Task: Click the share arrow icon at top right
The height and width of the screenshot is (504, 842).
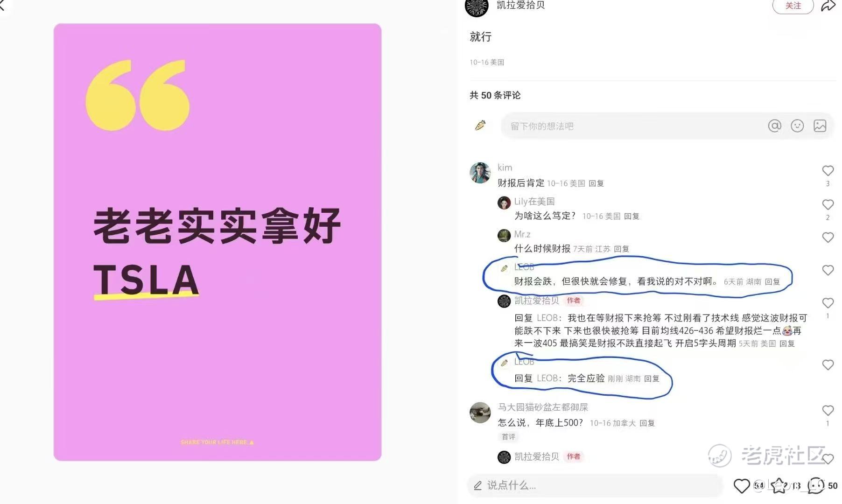Action: (x=828, y=6)
